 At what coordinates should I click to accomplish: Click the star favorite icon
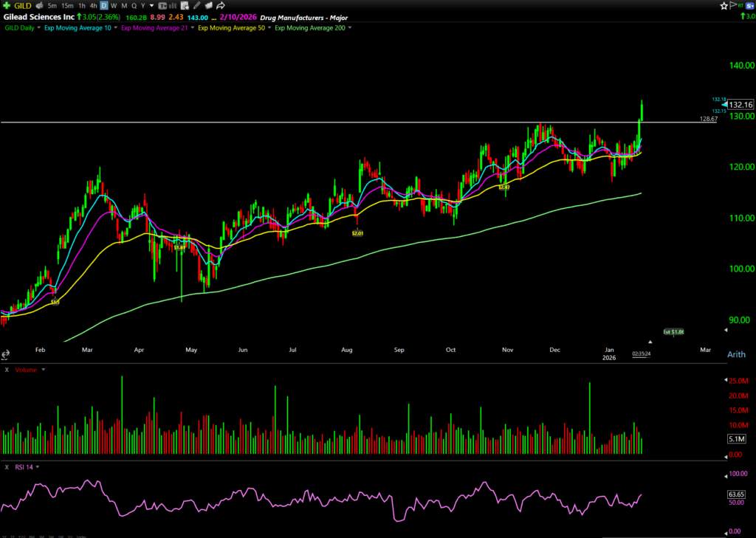pyautogui.click(x=724, y=6)
